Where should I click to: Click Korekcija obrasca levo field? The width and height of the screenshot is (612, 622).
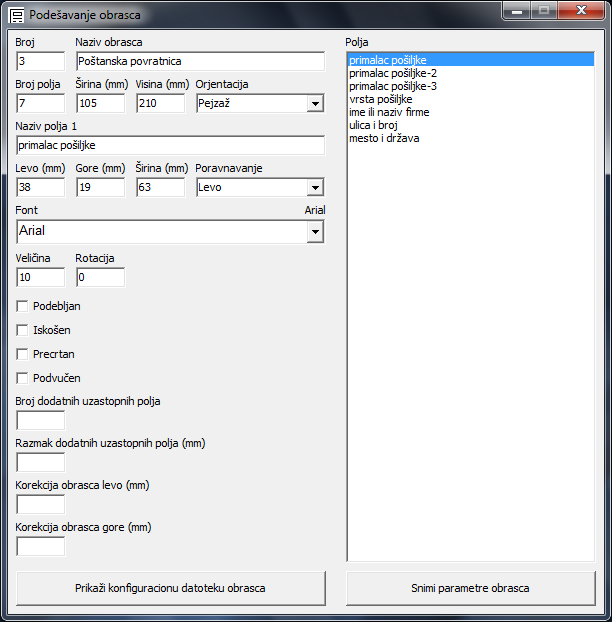[x=40, y=504]
